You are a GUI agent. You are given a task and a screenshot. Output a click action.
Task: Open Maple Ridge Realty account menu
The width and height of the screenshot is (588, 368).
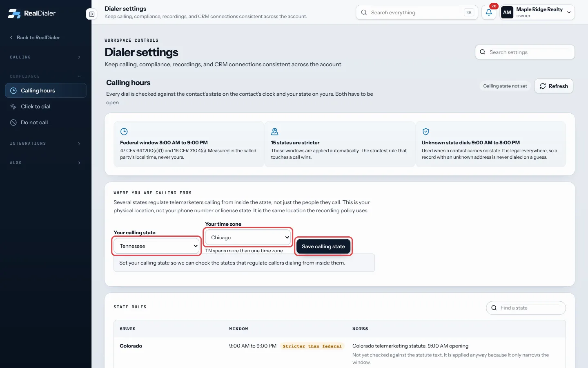click(537, 12)
